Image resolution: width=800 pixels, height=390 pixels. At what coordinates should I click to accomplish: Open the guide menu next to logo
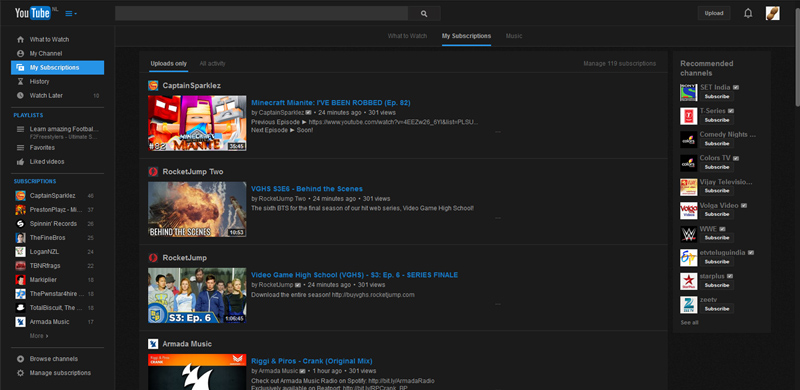[x=71, y=14]
